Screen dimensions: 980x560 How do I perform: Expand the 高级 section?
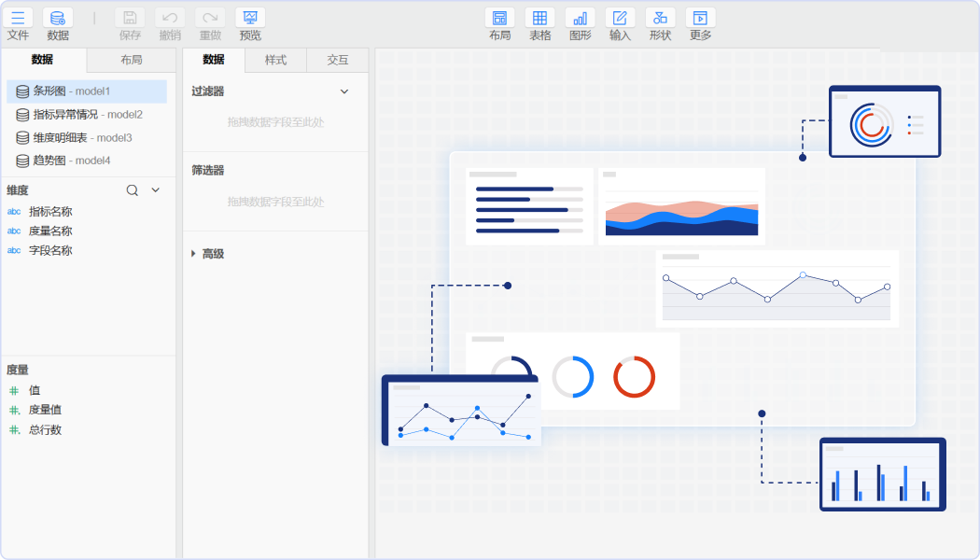coord(193,254)
